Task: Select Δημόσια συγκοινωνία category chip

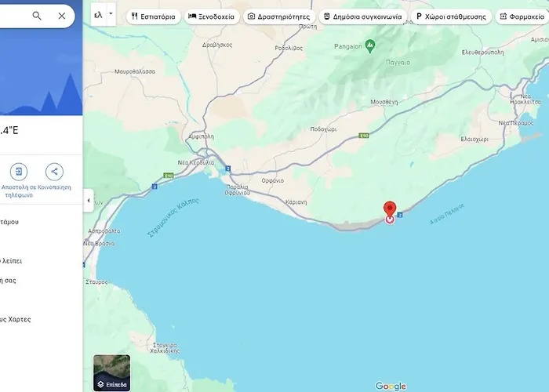Action: pos(362,16)
